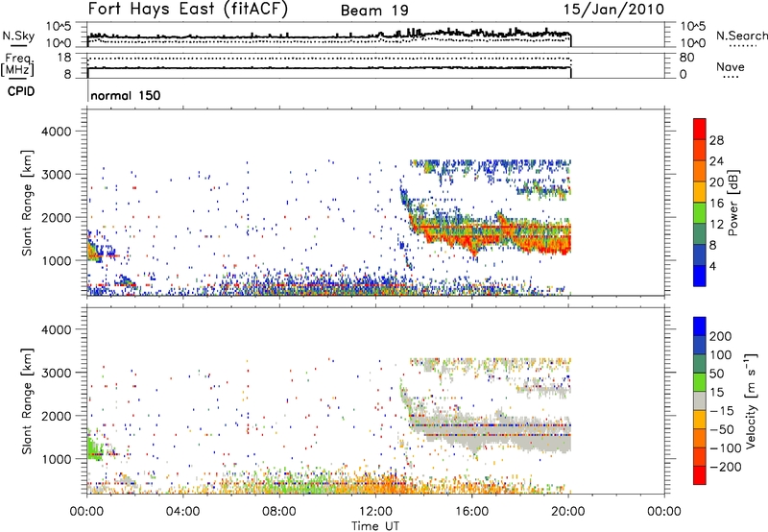
Task: Click the date '15/Jan/2010'
Action: pos(613,10)
